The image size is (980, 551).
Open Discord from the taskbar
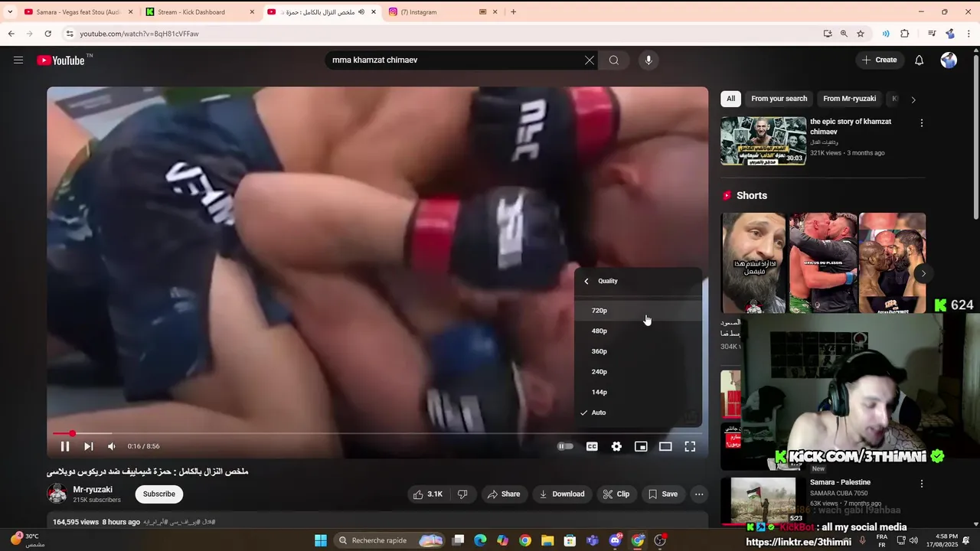point(616,540)
